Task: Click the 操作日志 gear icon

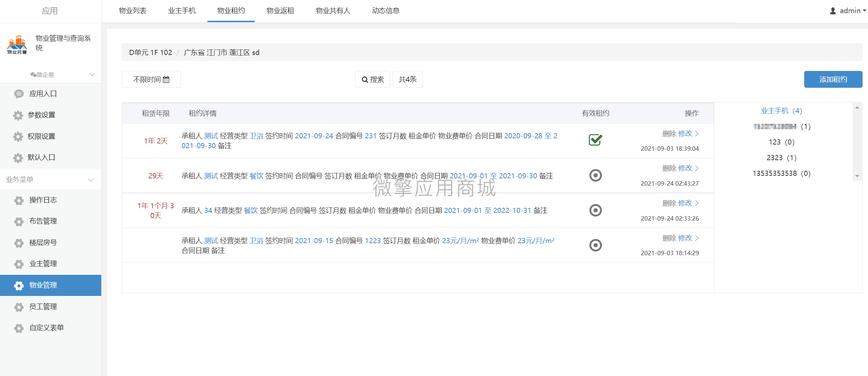Action: pos(19,201)
